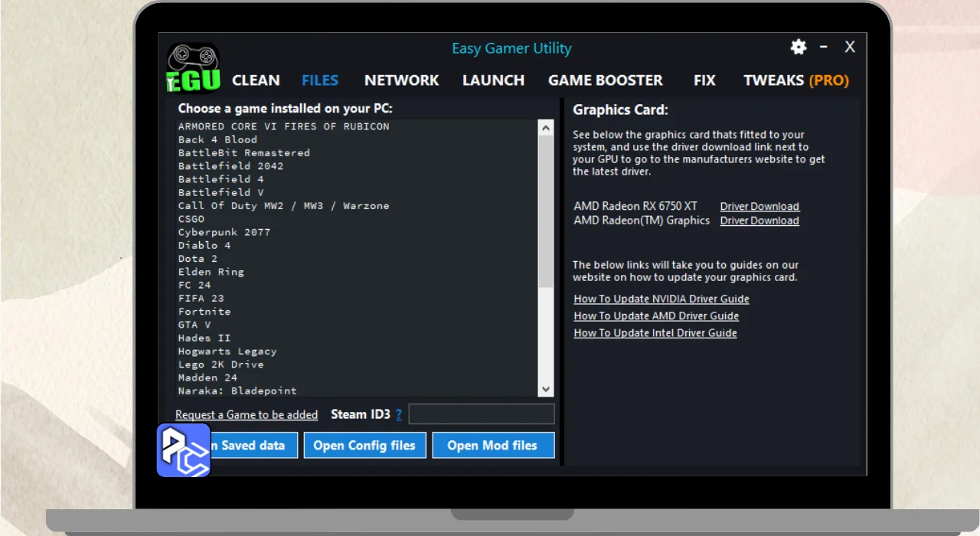Minimize the Easy Gamer Utility window
The width and height of the screenshot is (980, 536).
click(x=824, y=47)
